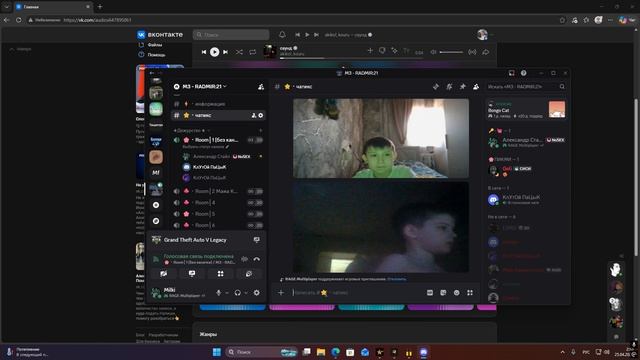
Task: Open the bottom webcam image in chat
Action: click(381, 227)
